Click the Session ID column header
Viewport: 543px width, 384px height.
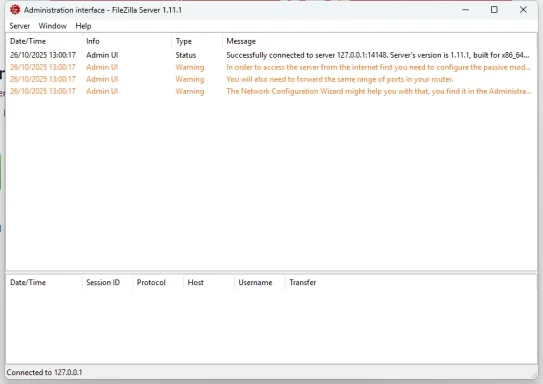click(107, 283)
